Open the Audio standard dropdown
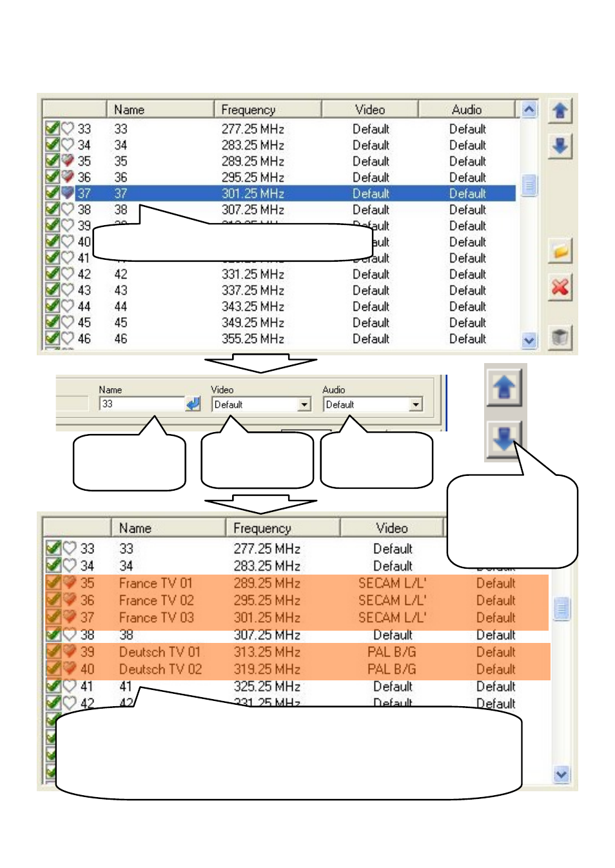This screenshot has width=615, height=868. pyautogui.click(x=416, y=405)
